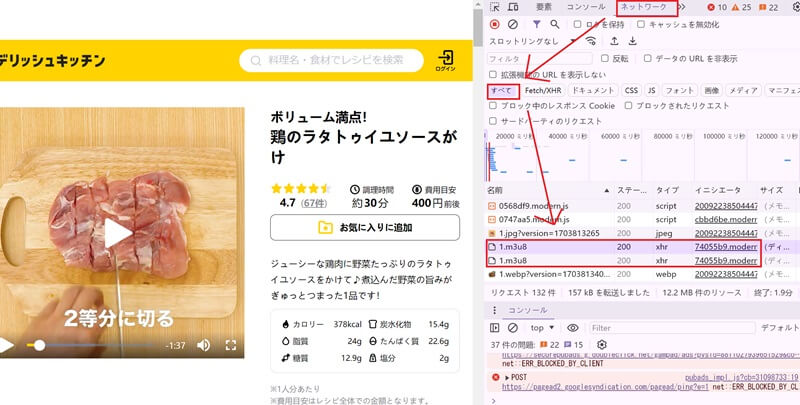Viewport: 800px width, 405px height.
Task: Click the デリッシュキッチン logo
Action: (52, 61)
